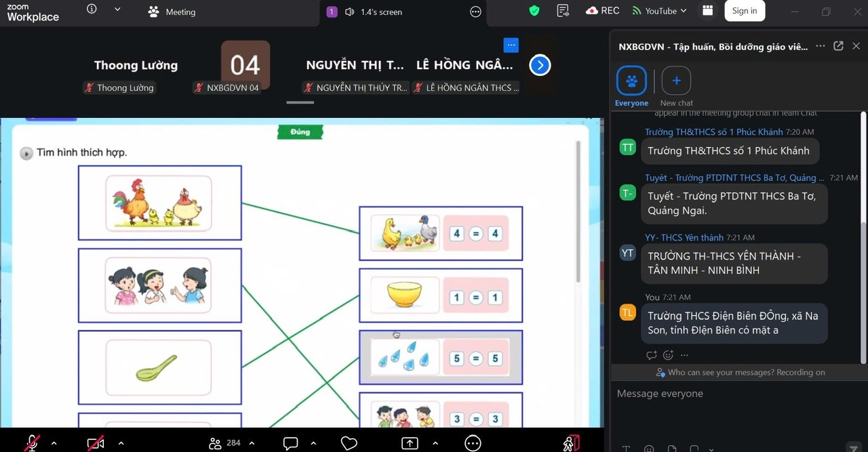
Task: Start video with the crossed-out camera button
Action: click(x=96, y=443)
